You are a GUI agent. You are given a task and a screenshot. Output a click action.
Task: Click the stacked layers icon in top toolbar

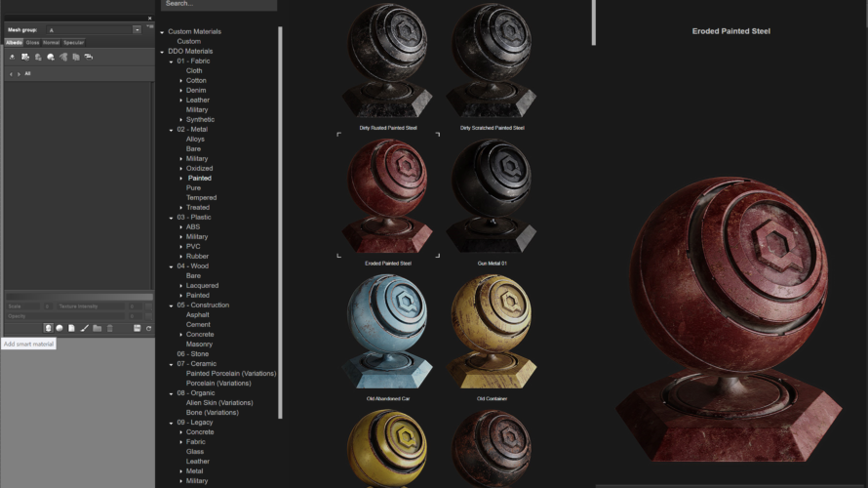pyautogui.click(x=89, y=57)
